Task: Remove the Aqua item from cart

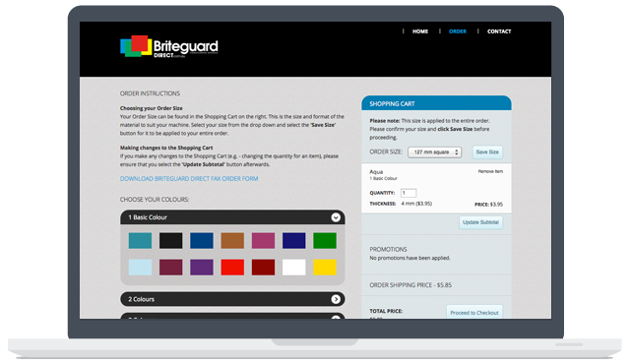Action: coord(490,171)
